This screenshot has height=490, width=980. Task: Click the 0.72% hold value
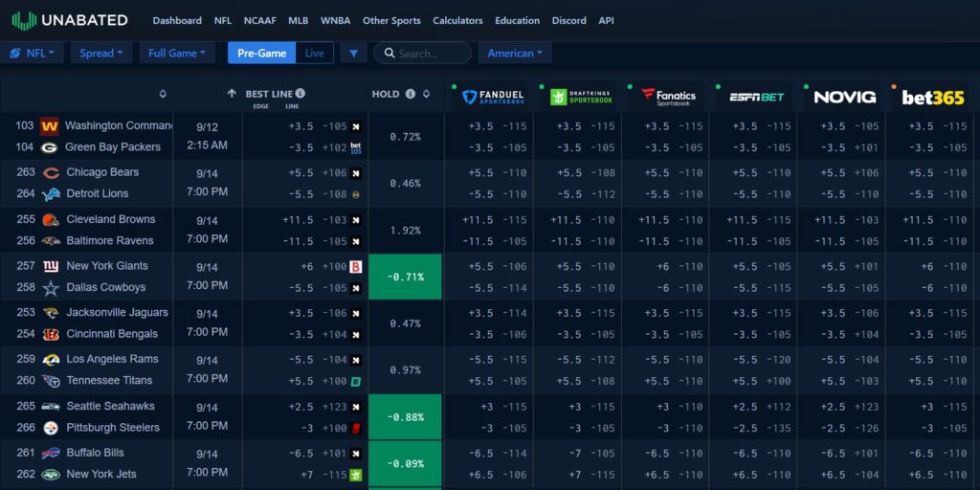point(405,137)
